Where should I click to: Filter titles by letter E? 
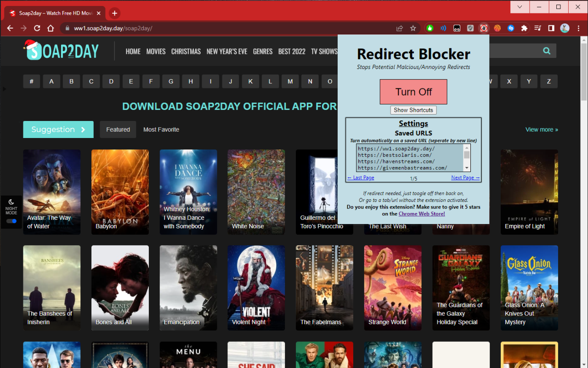tap(131, 81)
